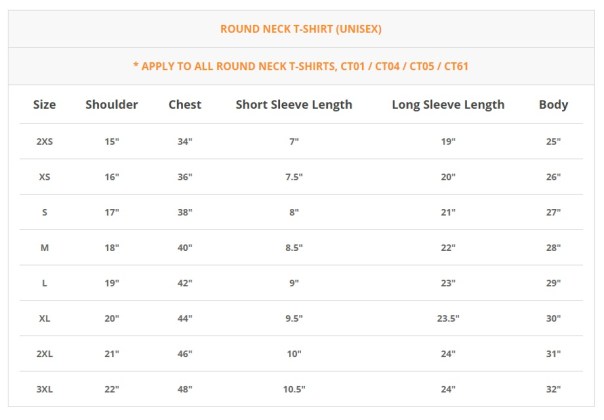This screenshot has height=420, width=604.
Task: Click the 40" chest value for size M
Action: 185,248
